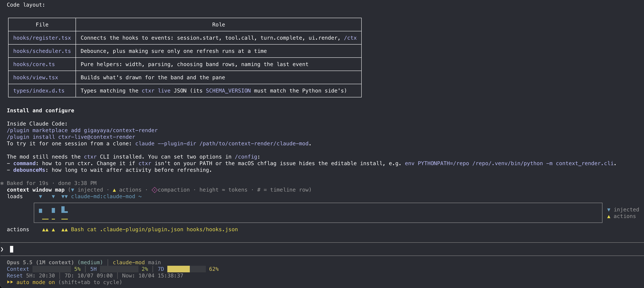Click the Context usage bar showing 5%
This screenshot has width=644, height=288.
pyautogui.click(x=52, y=269)
